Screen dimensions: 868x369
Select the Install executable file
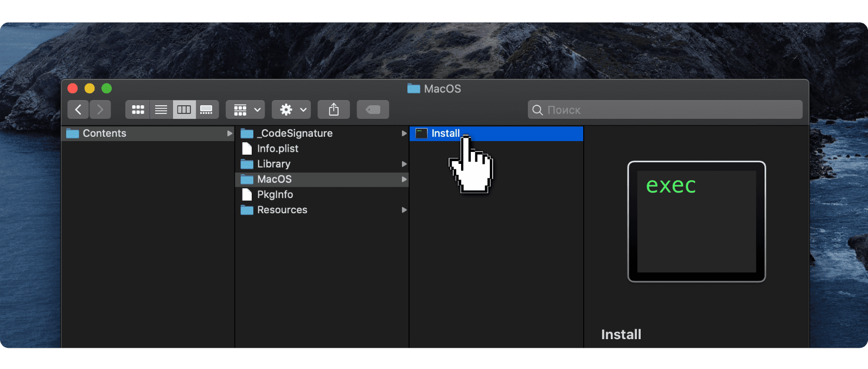coord(445,133)
